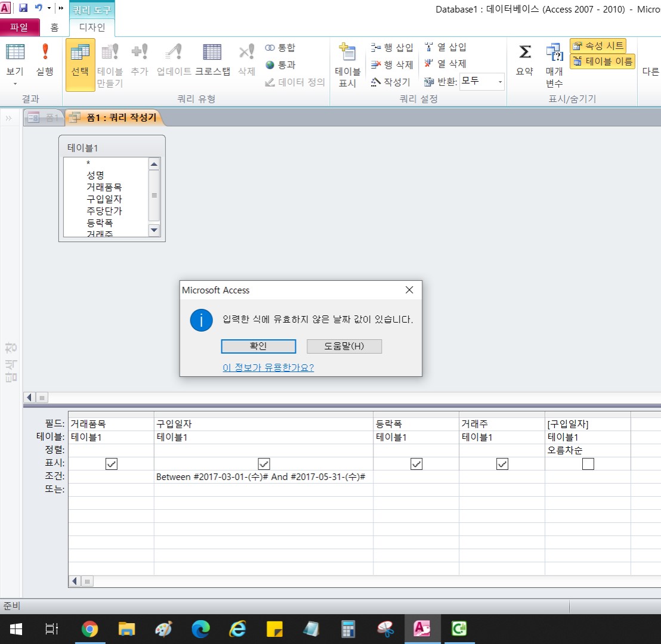Image resolution: width=661 pixels, height=644 pixels.
Task: Open the 반환 dropdown showing 모두
Action: (x=499, y=82)
